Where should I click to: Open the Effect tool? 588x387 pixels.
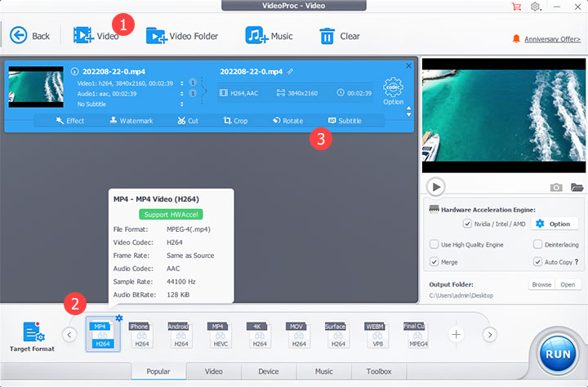click(x=70, y=121)
